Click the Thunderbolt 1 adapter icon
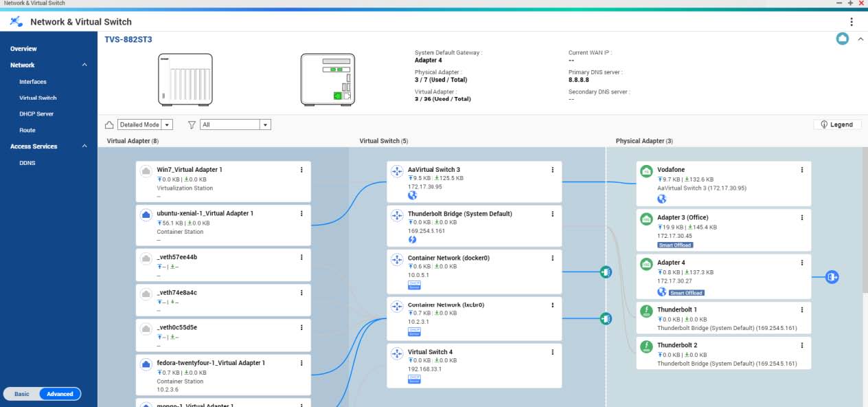Screen dimensions: 868x407 pos(646,311)
